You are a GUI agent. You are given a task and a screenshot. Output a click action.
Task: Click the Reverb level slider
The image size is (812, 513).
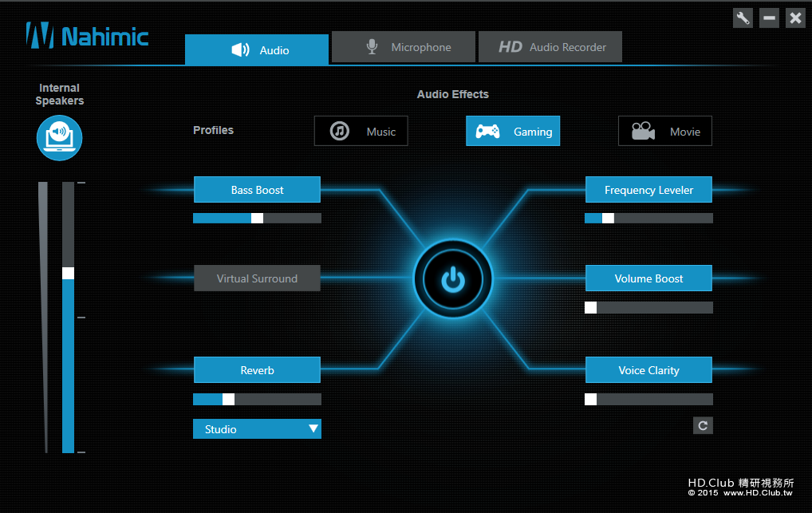[257, 399]
